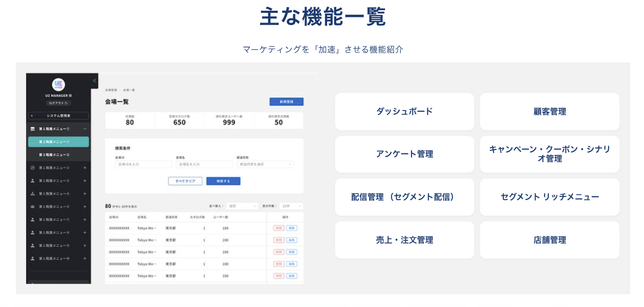The image size is (644, 307).
Task: Click the compass icon beside 第1階層メニュー②
Action: tap(32, 167)
